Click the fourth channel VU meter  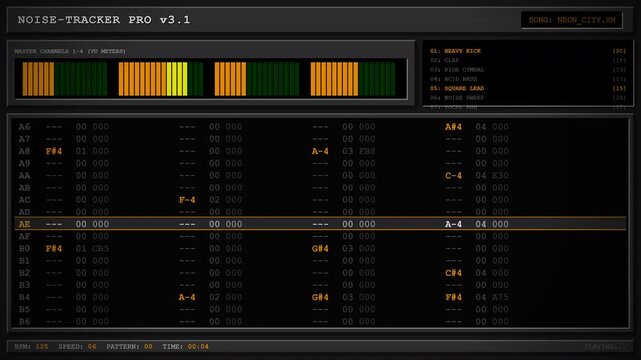(353, 79)
